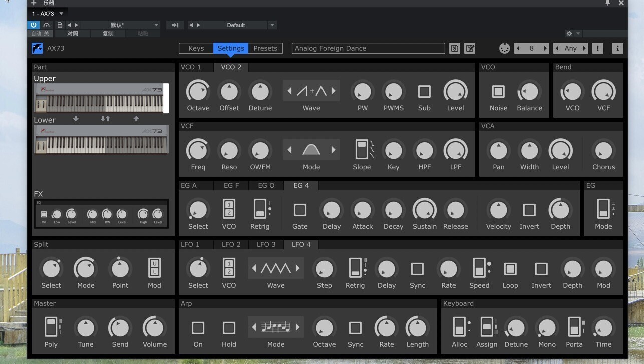644x364 pixels.
Task: Select previous VCF filter mode
Action: 289,150
